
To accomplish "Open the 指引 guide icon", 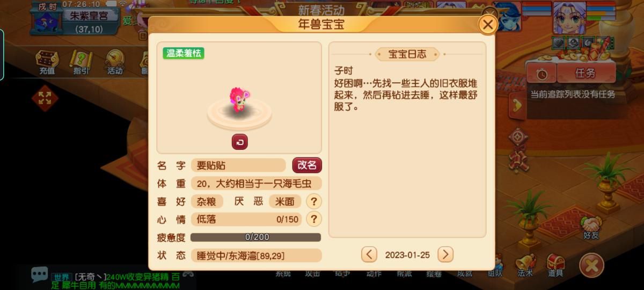I will (x=81, y=62).
